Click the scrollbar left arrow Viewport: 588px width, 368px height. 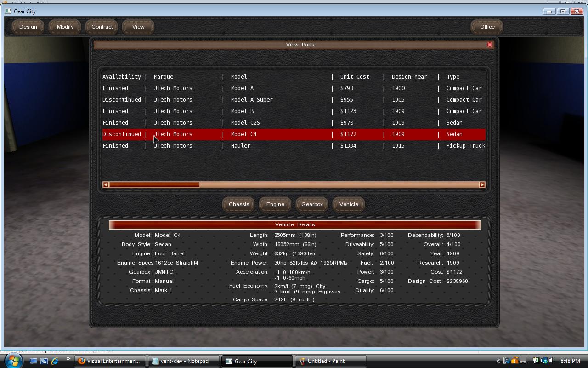pos(106,184)
